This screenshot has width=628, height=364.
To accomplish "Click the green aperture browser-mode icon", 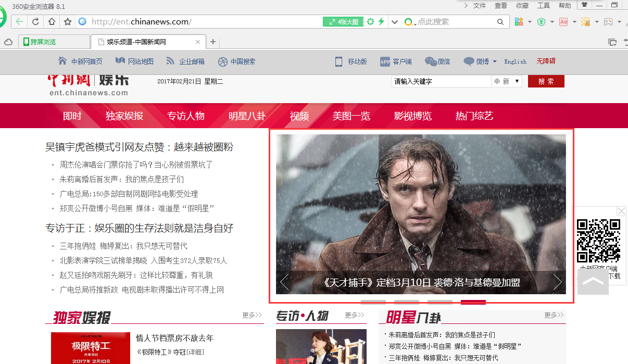I will pyautogui.click(x=370, y=22).
